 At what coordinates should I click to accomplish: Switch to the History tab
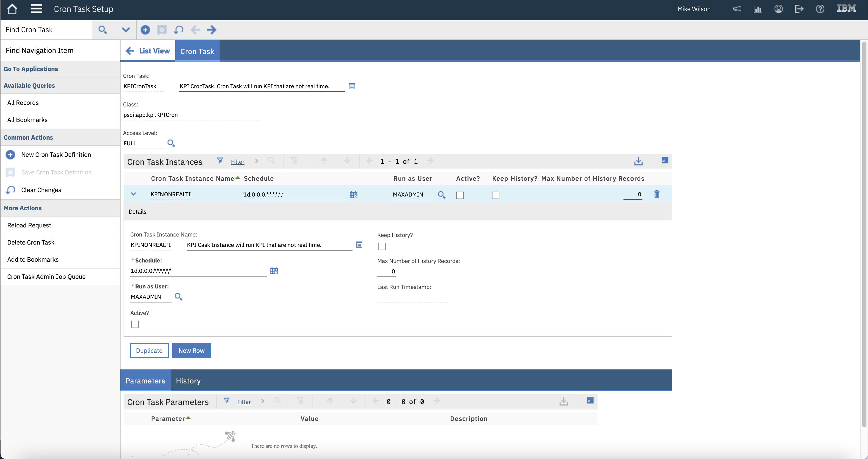point(188,381)
